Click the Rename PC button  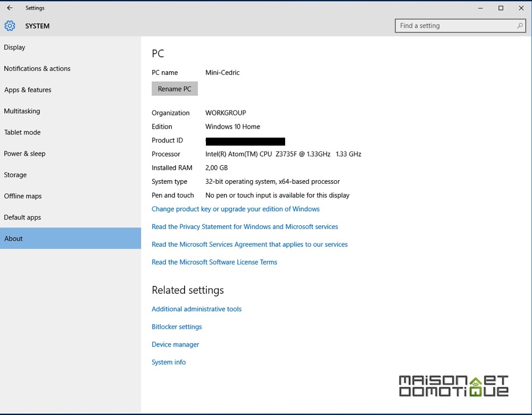(174, 89)
